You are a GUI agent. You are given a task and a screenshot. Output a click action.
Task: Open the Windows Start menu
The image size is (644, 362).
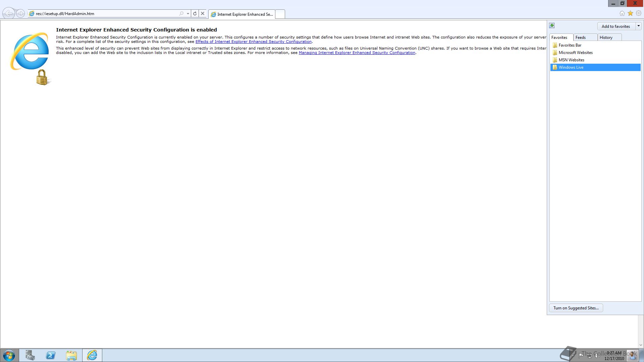point(9,355)
